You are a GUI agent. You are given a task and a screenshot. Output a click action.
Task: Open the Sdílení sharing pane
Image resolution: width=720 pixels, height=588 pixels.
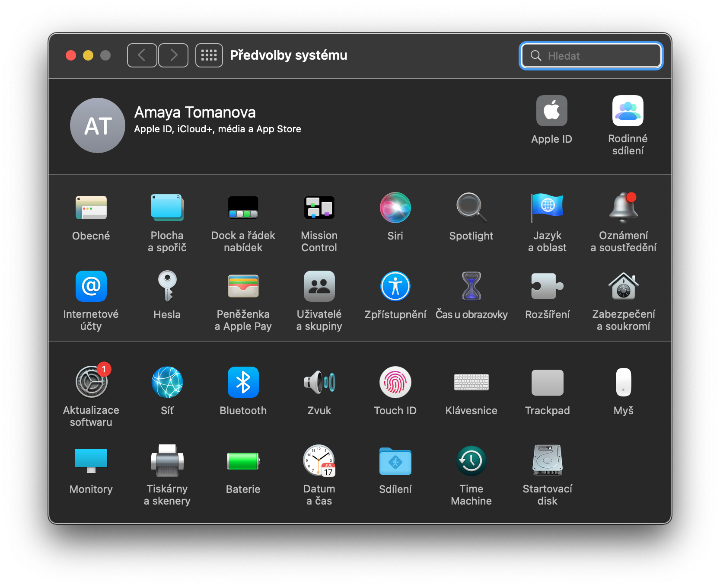click(395, 461)
